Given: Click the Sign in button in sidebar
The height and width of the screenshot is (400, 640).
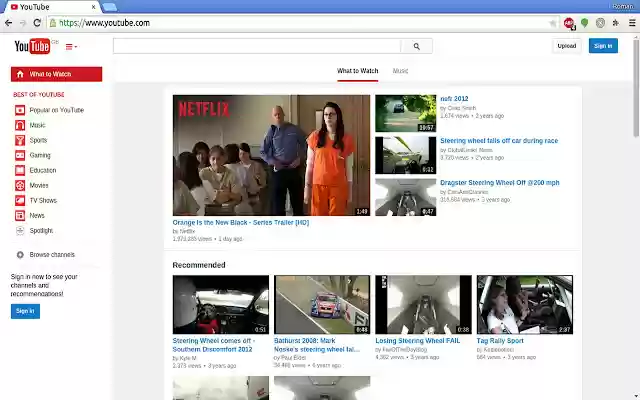Looking at the screenshot, I should click(x=25, y=311).
